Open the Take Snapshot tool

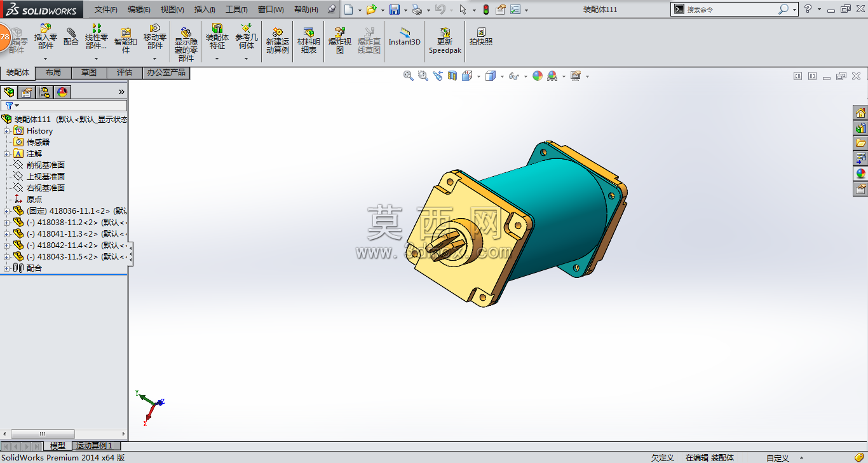[x=481, y=36]
